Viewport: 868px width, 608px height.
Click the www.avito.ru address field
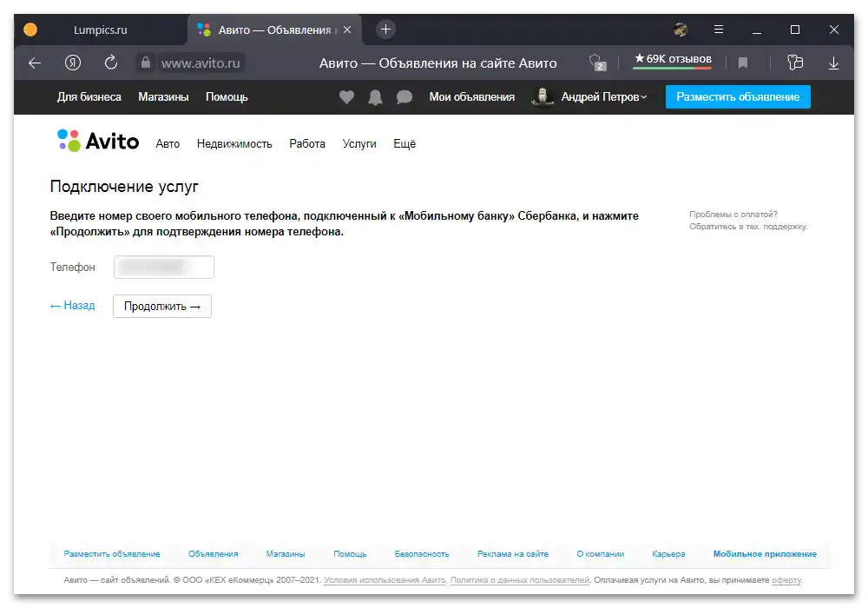tap(201, 63)
